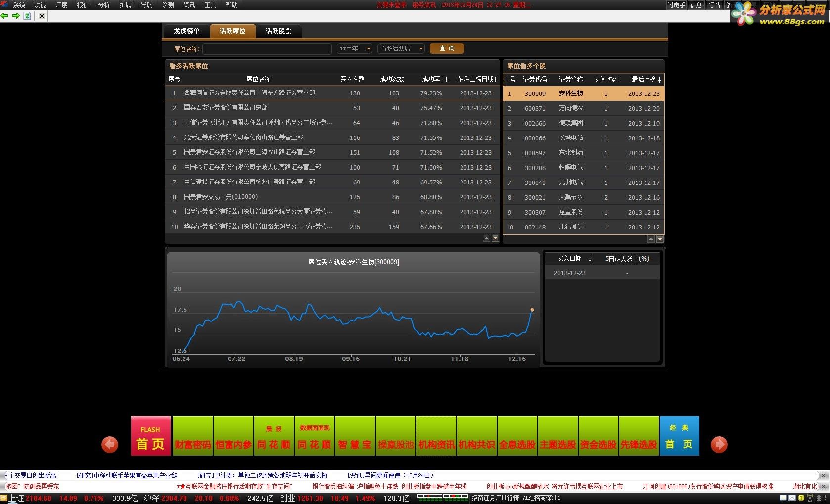Open the 系统 menu

(x=19, y=5)
